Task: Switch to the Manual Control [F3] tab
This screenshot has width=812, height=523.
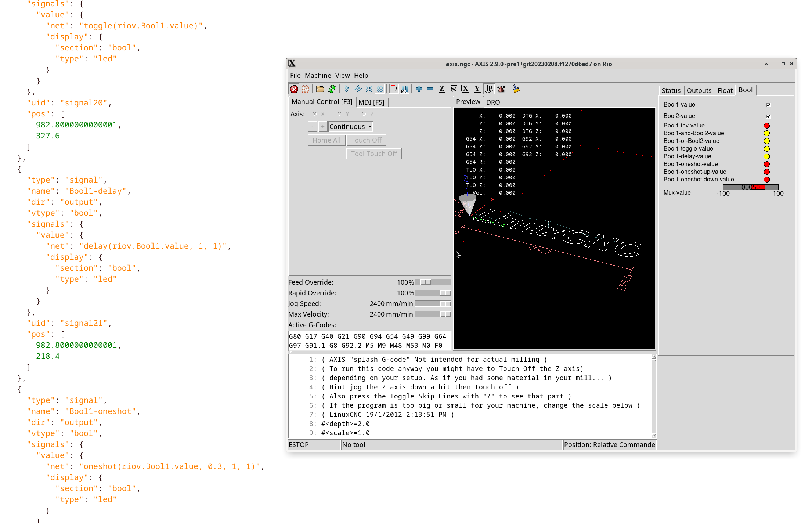Action: (322, 101)
